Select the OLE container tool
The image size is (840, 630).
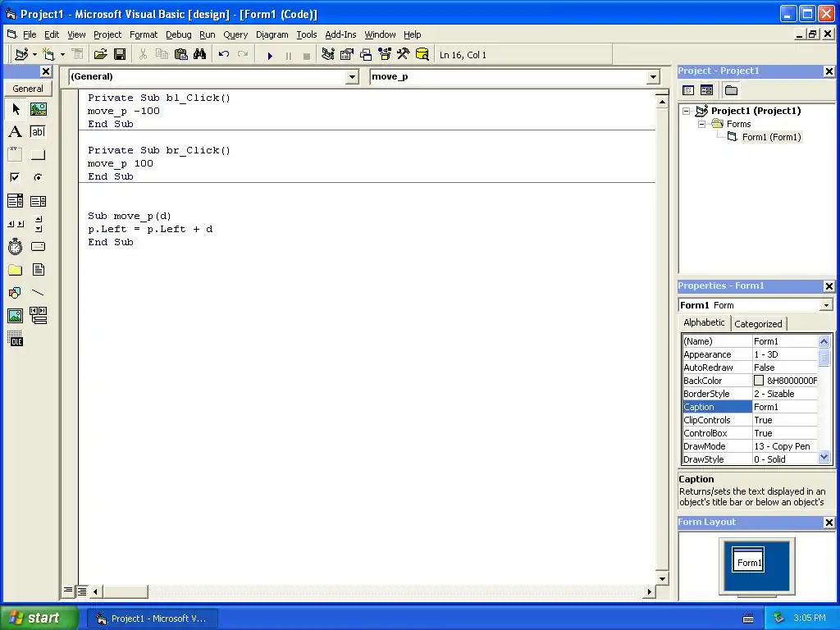(16, 339)
